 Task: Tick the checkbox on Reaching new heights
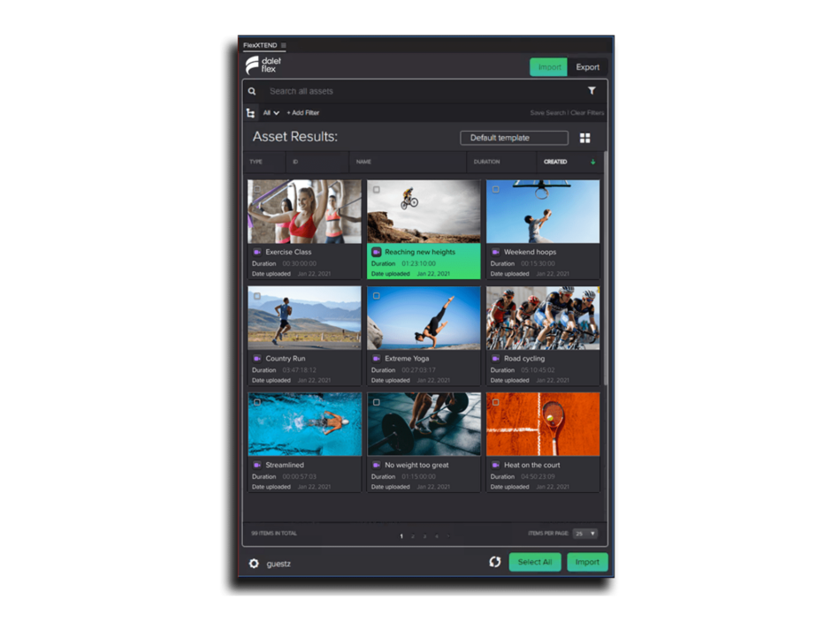tap(377, 189)
